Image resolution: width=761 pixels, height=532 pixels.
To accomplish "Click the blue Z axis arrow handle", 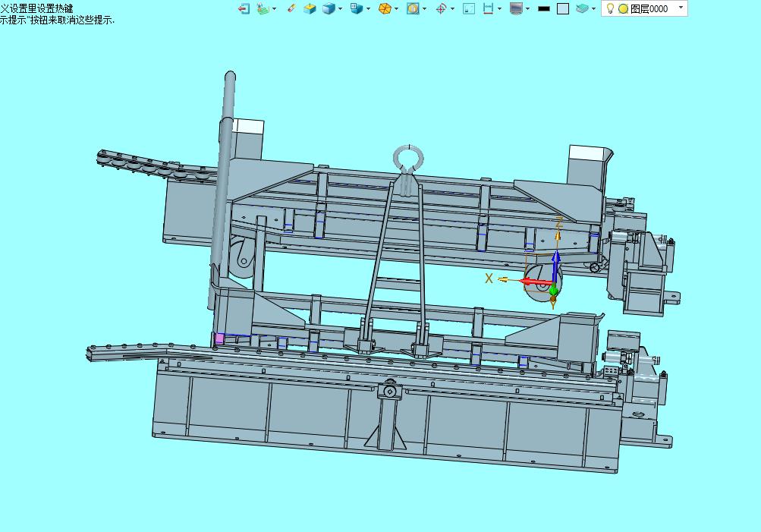I will coord(556,266).
